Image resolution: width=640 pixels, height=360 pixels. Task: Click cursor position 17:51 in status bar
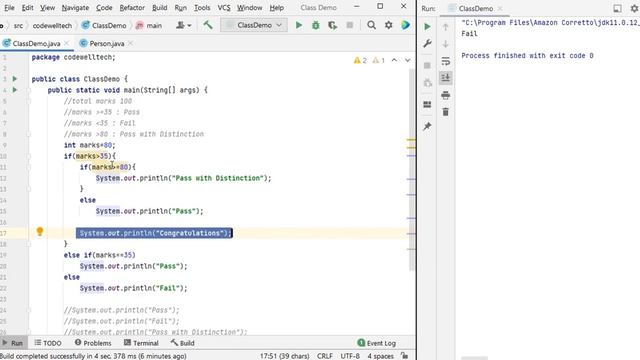coord(284,356)
